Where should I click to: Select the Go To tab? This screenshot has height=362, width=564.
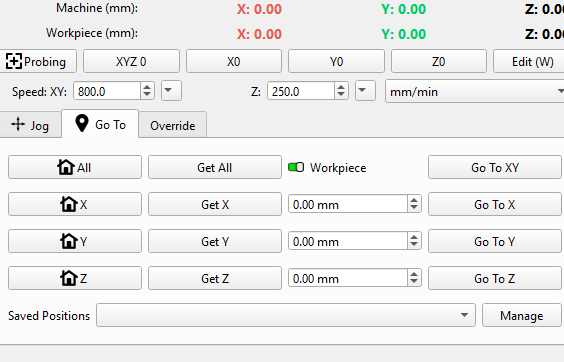pos(100,124)
